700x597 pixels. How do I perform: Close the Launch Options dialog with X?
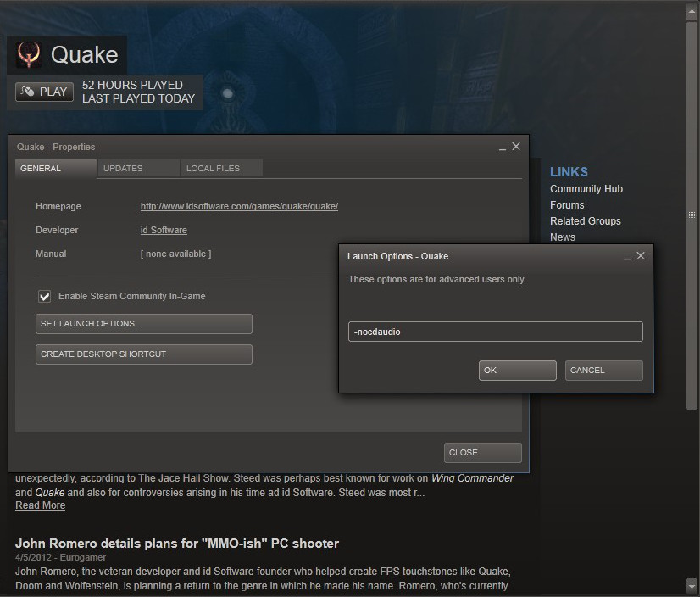click(x=641, y=256)
